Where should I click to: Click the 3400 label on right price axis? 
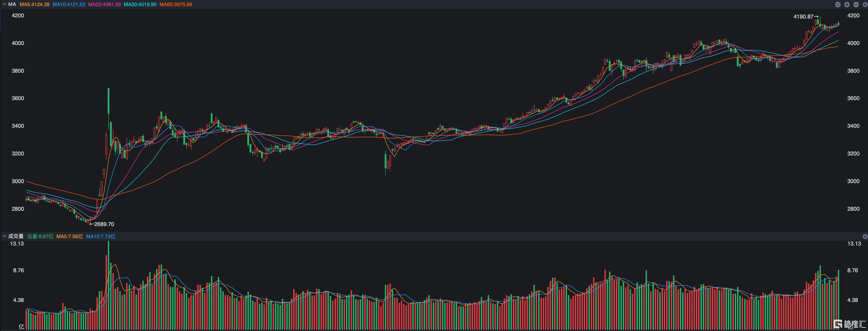(x=853, y=126)
